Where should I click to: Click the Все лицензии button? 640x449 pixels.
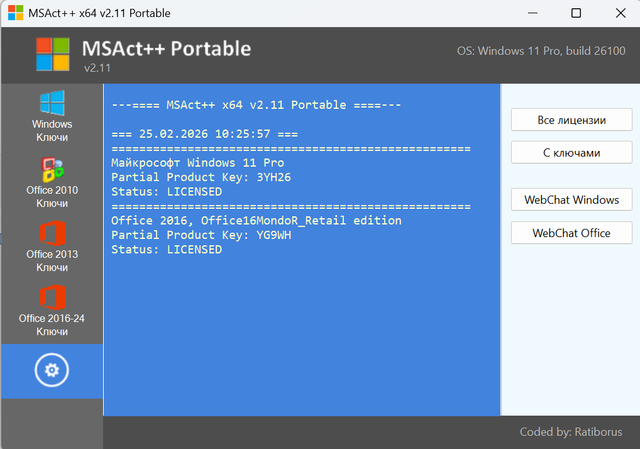pos(571,120)
